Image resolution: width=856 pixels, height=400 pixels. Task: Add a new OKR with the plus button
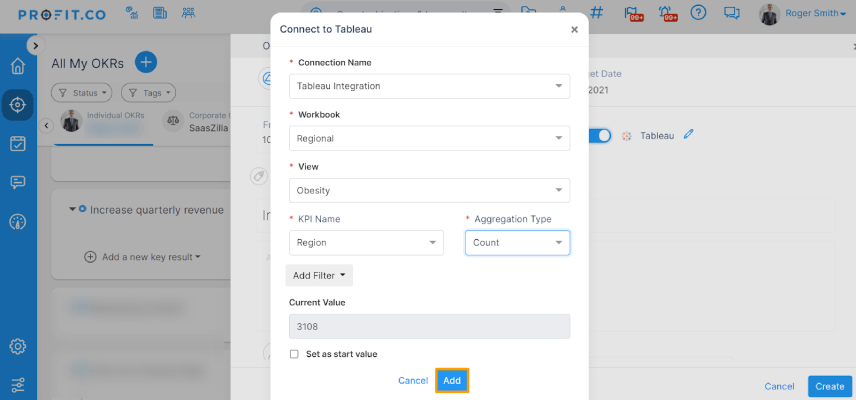tap(146, 62)
